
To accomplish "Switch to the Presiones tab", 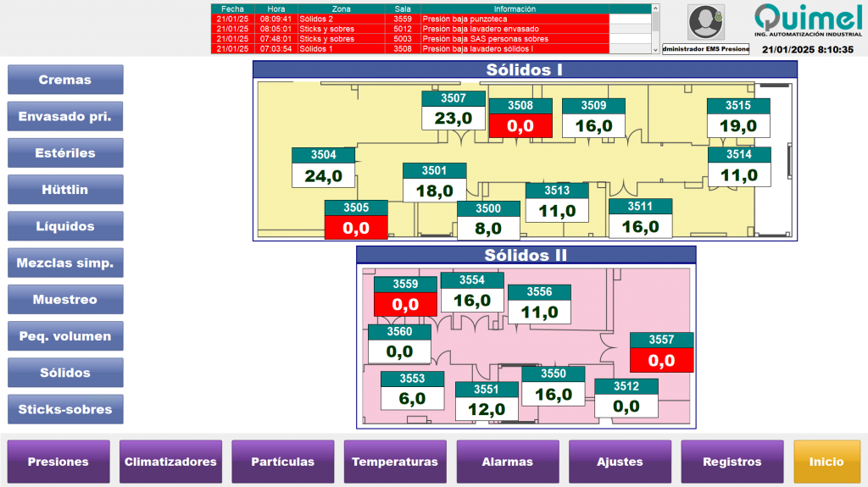I will (x=58, y=462).
